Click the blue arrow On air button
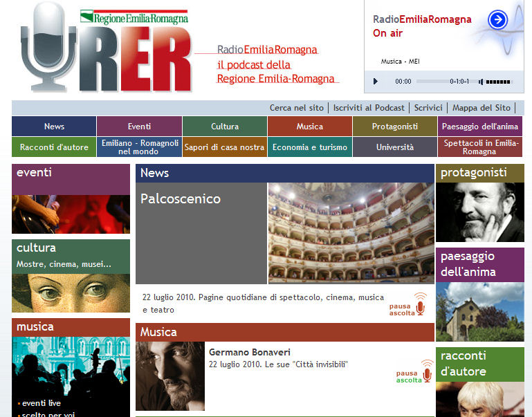 tap(497, 20)
